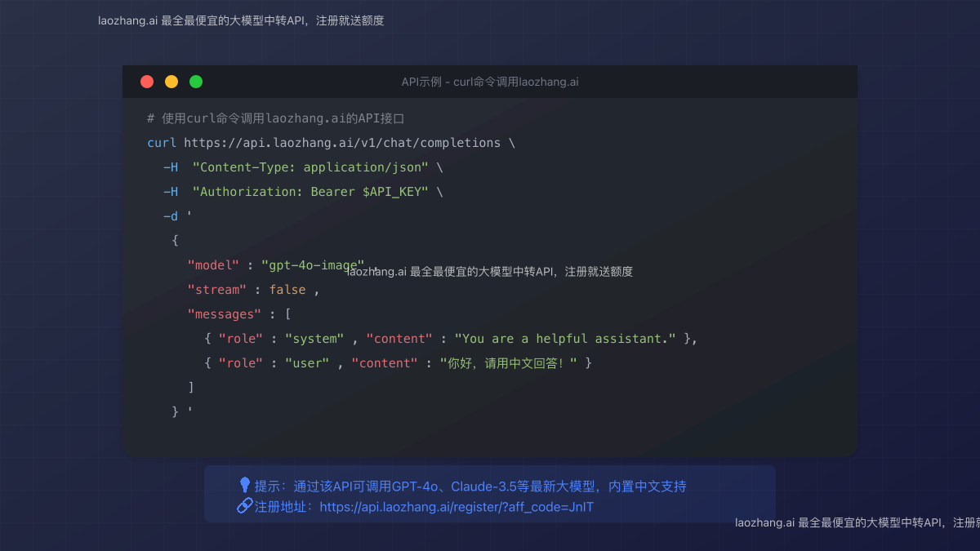980x551 pixels.
Task: Click the red close dot
Action: pyautogui.click(x=147, y=82)
